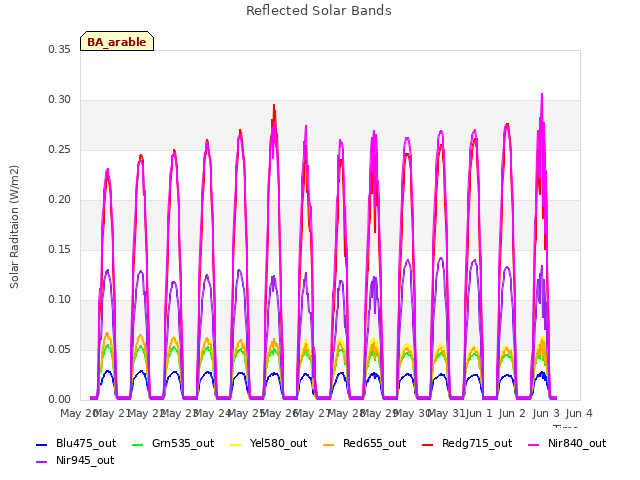The image size is (640, 480).
Task: Click the chart title Reflected Solar Bands
Action: [x=319, y=11]
